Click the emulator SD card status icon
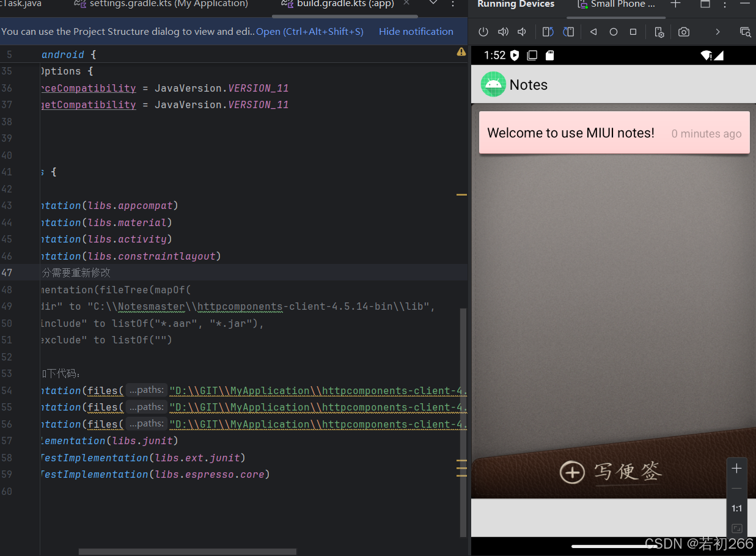This screenshot has width=756, height=556. [549, 56]
